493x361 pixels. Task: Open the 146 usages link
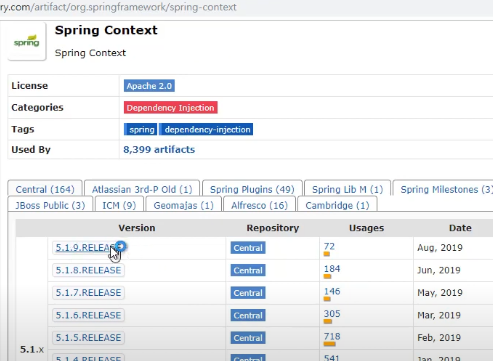click(x=332, y=291)
